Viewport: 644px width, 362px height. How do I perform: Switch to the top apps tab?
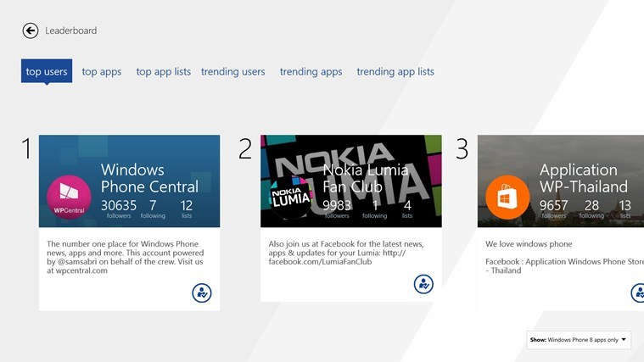(102, 71)
